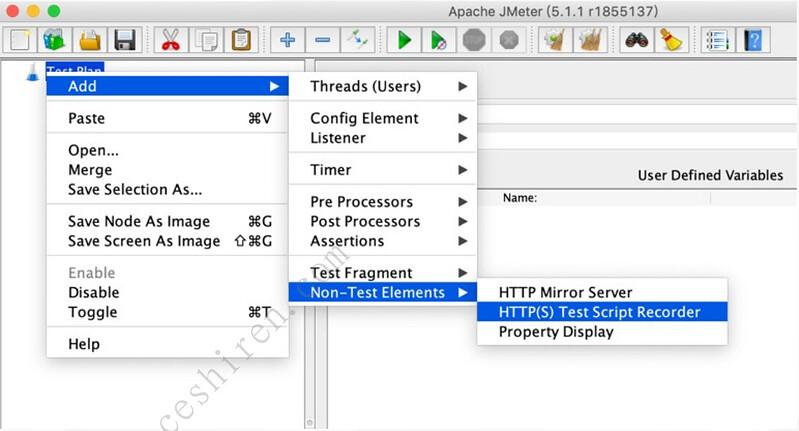Click the Cut scissors icon
This screenshot has width=799, height=431.
(171, 40)
